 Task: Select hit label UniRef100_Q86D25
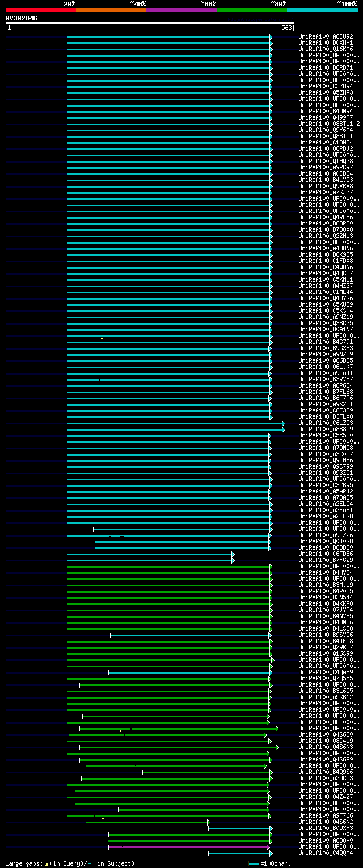[326, 360]
